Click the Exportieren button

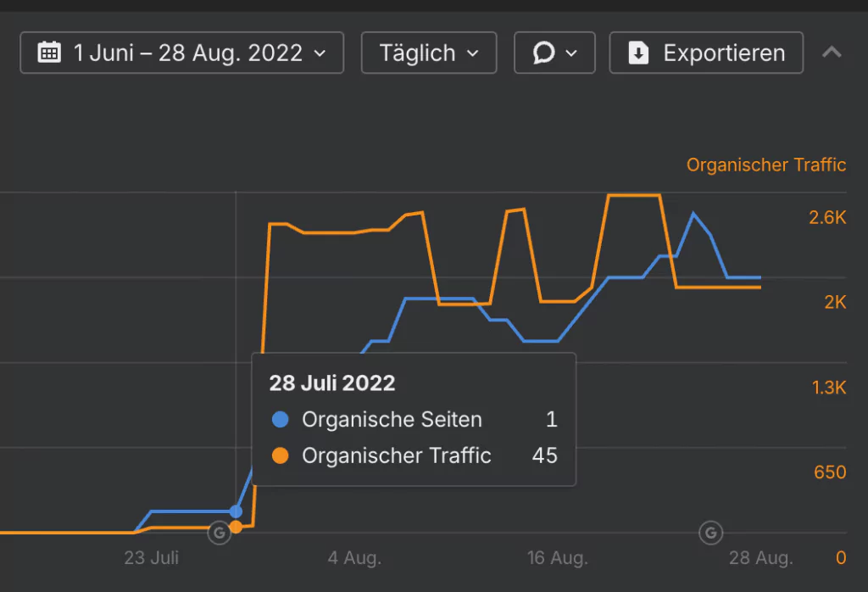pos(706,52)
